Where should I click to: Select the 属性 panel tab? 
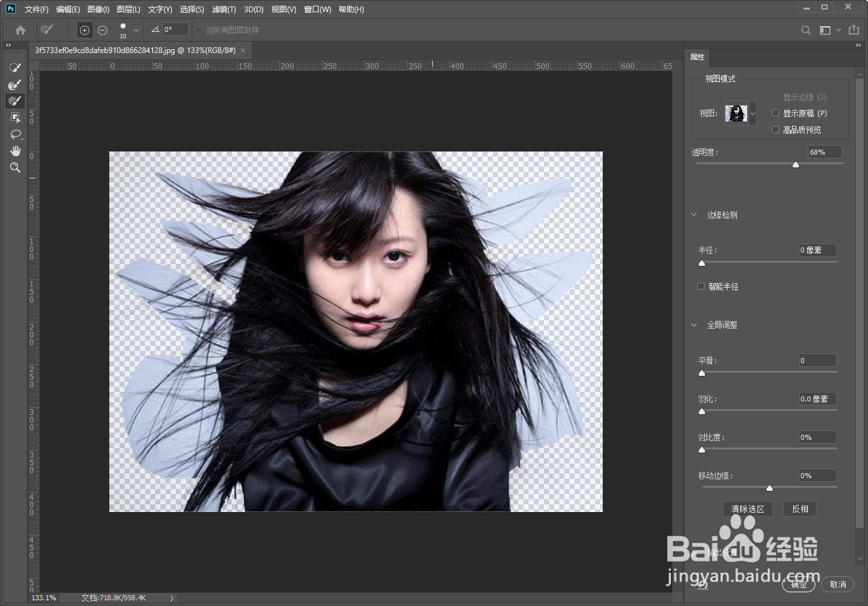coord(697,57)
